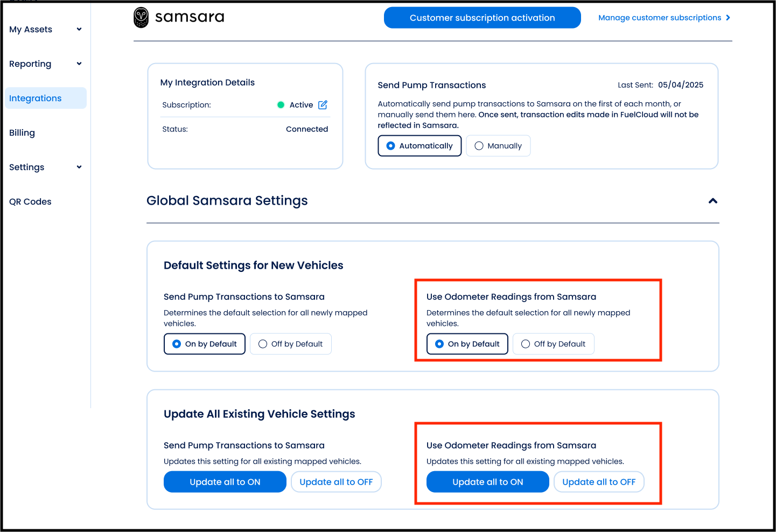
Task: Update all odometer readings to OFF
Action: (599, 482)
